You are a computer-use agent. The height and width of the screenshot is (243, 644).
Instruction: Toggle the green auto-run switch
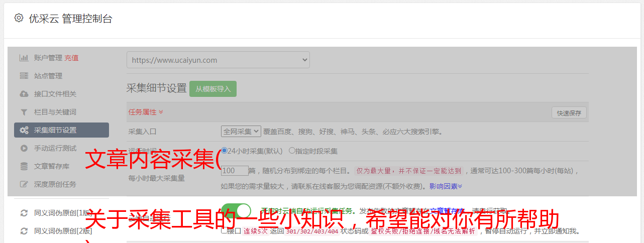click(x=236, y=211)
